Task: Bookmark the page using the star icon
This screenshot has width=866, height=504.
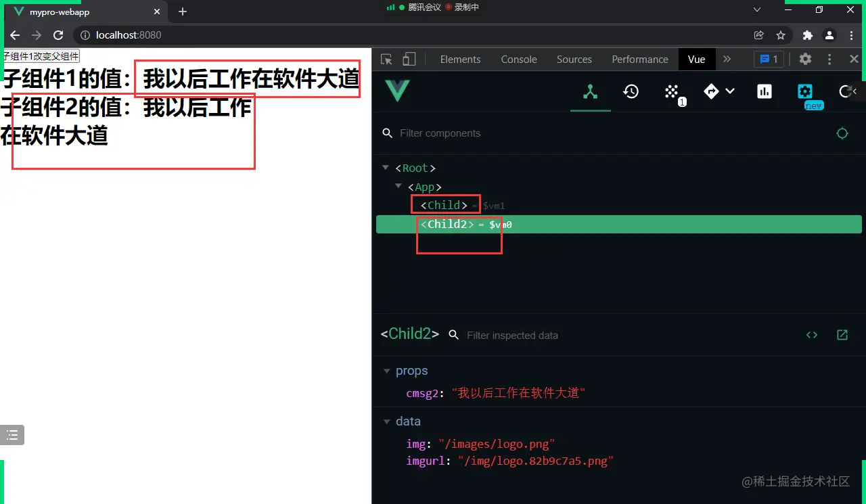Action: click(781, 35)
